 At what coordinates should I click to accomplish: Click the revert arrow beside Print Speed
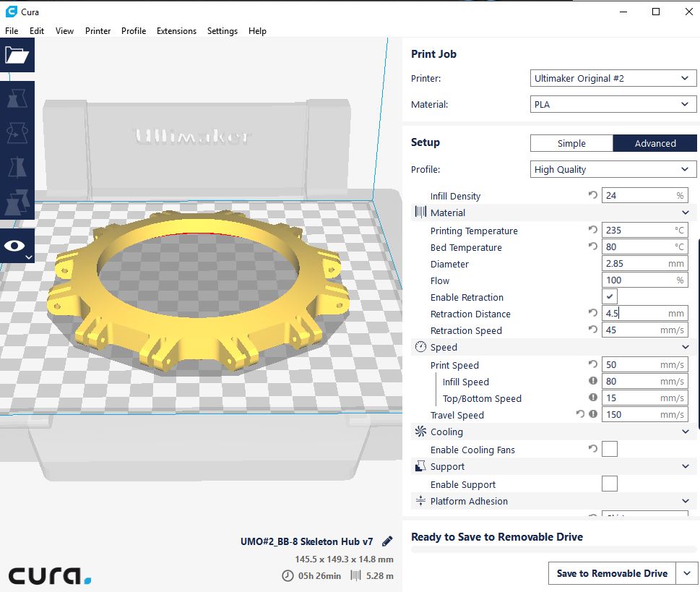(593, 365)
